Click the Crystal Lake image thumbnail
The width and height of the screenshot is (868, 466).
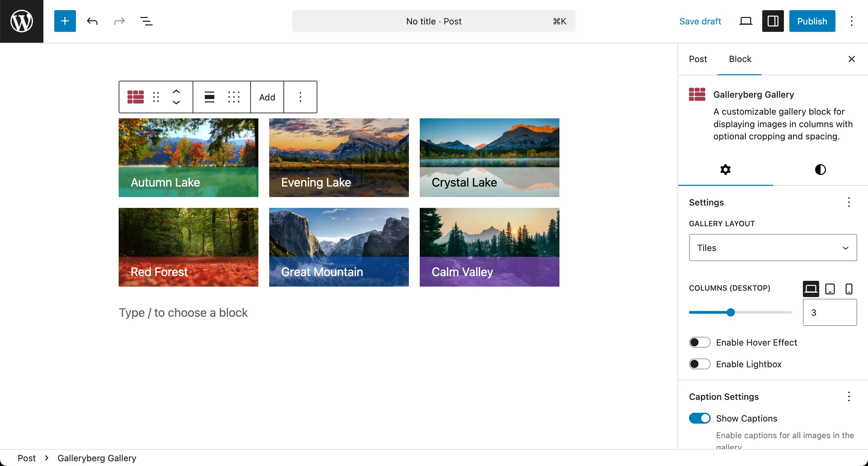click(x=489, y=157)
